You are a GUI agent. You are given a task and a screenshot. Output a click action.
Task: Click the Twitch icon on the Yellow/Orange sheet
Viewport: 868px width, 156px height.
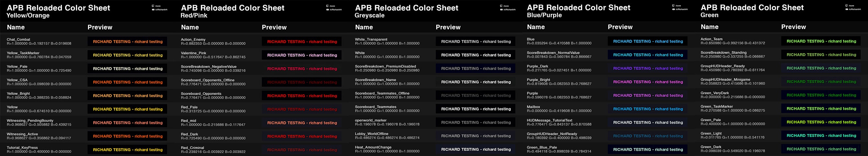click(x=153, y=6)
